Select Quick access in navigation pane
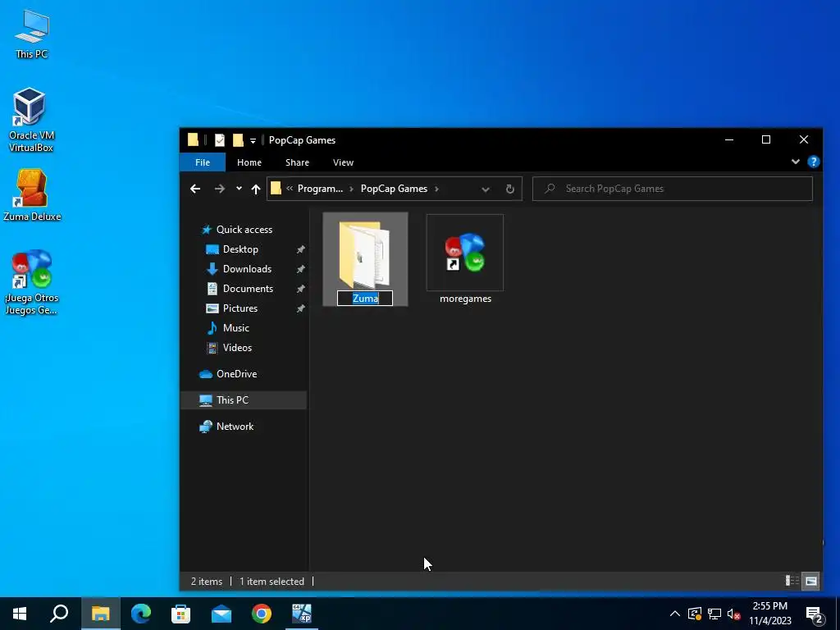The image size is (840, 630). click(x=244, y=230)
